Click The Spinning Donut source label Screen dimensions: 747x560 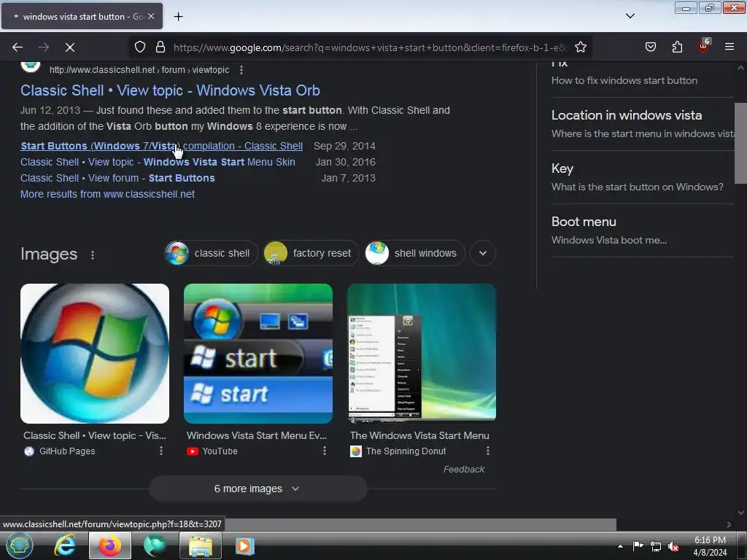tap(406, 451)
